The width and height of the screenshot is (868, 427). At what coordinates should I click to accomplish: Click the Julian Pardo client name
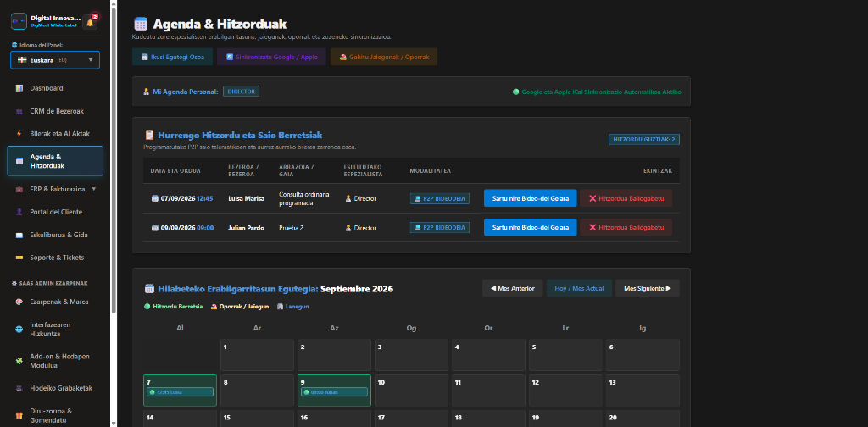click(x=247, y=227)
